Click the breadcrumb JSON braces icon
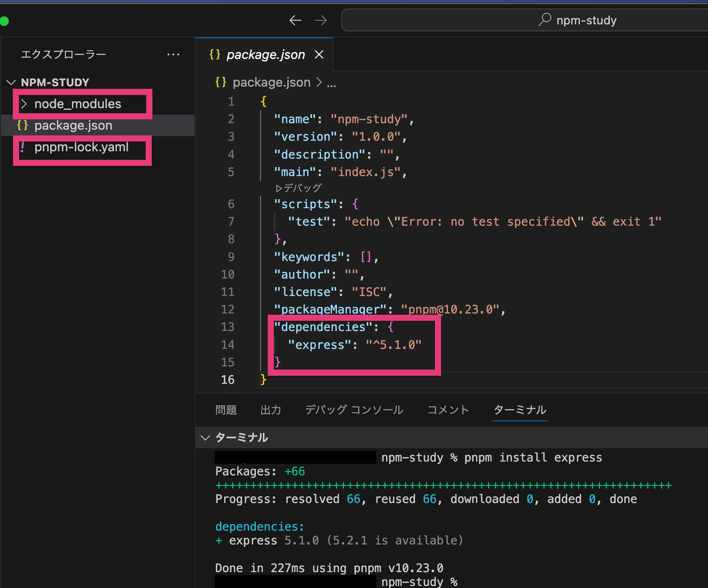Viewport: 708px width, 588px height. [221, 82]
